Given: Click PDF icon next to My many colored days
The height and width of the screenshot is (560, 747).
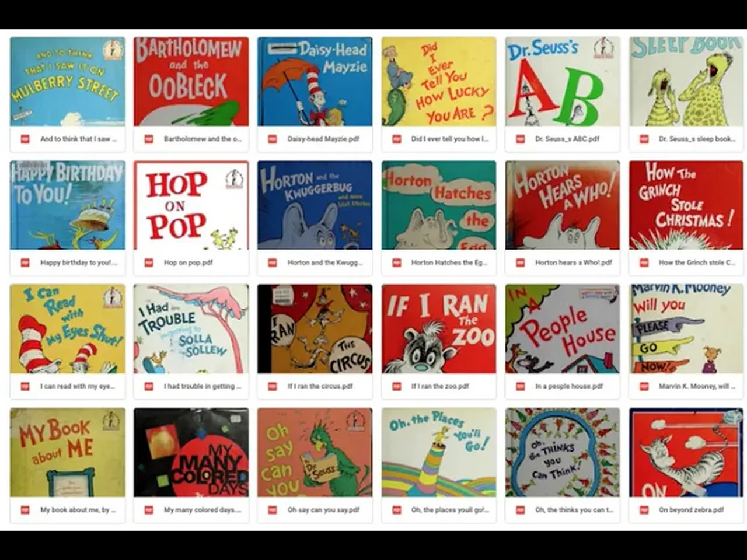Looking at the screenshot, I should (x=149, y=510).
